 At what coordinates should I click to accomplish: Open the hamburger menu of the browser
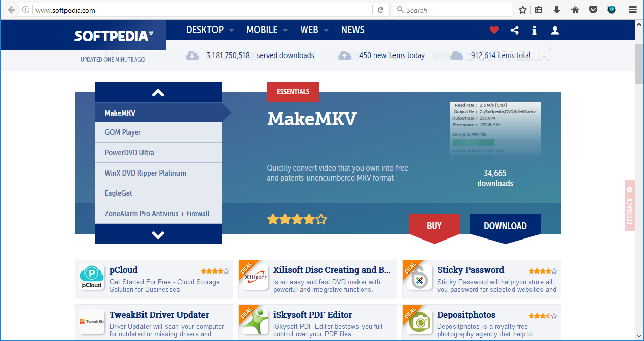click(x=633, y=10)
